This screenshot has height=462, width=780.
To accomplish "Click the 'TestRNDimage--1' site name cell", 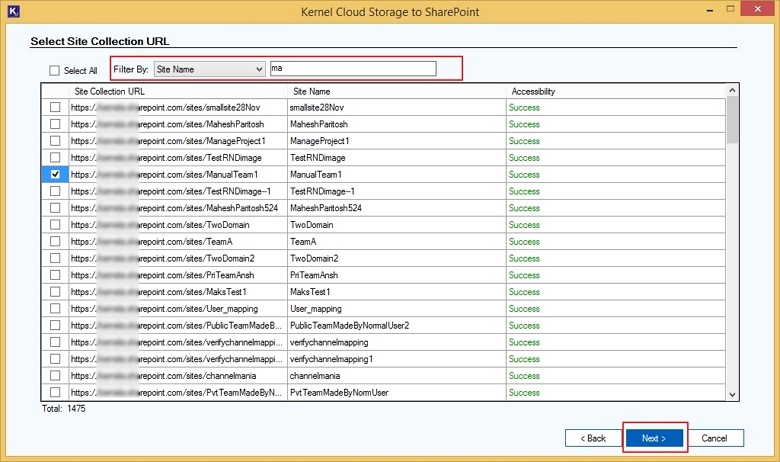I will coord(397,191).
